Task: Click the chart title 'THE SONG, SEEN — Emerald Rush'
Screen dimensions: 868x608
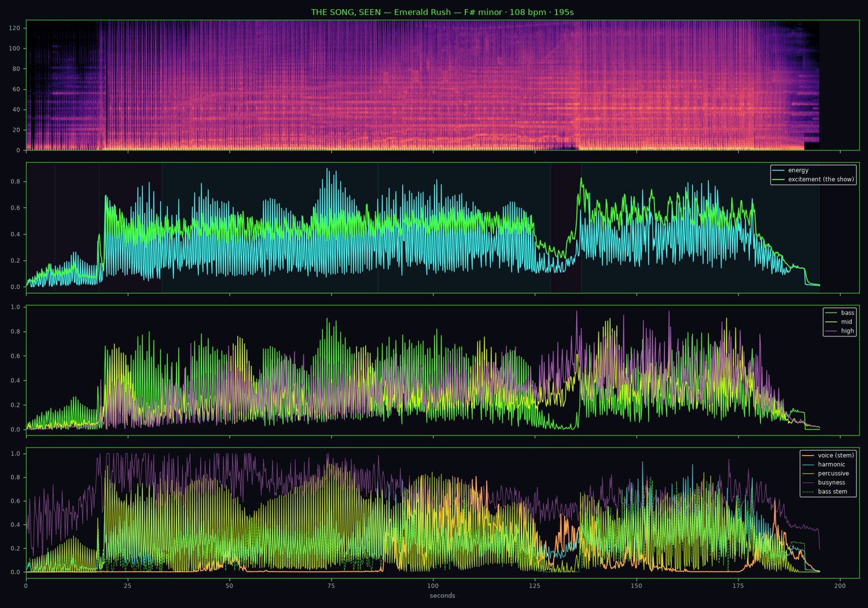Action: (x=381, y=12)
